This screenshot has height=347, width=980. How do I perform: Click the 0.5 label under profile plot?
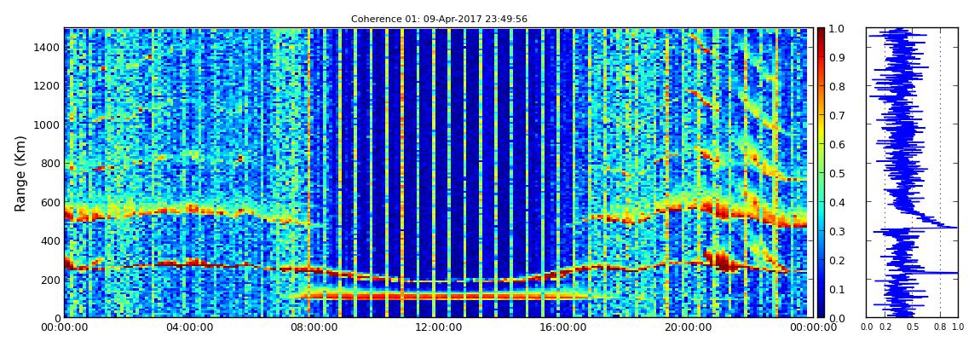pyautogui.click(x=913, y=327)
